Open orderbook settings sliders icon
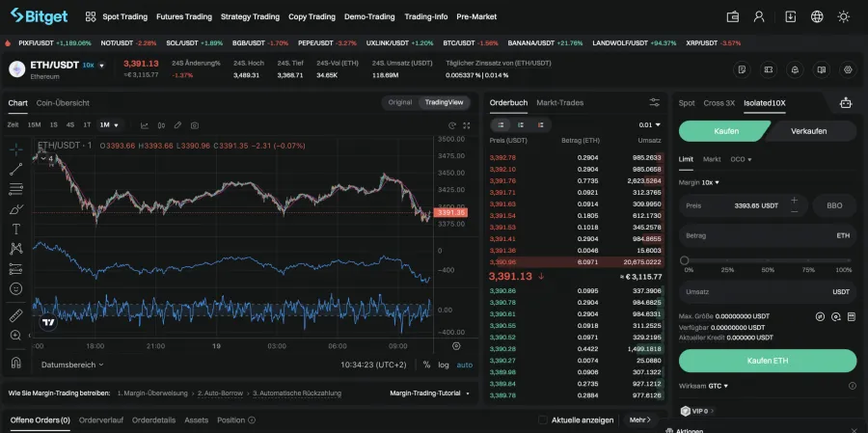Viewport: 868px width, 433px height. [654, 102]
